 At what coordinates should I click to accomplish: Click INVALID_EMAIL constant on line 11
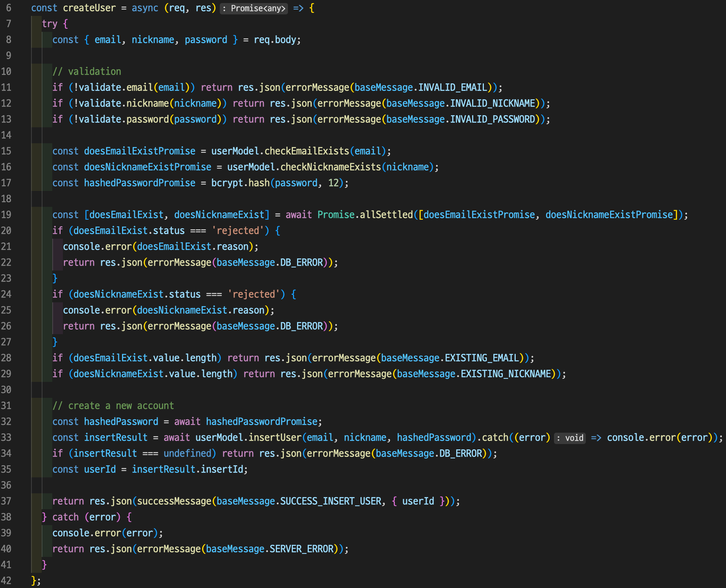(453, 88)
